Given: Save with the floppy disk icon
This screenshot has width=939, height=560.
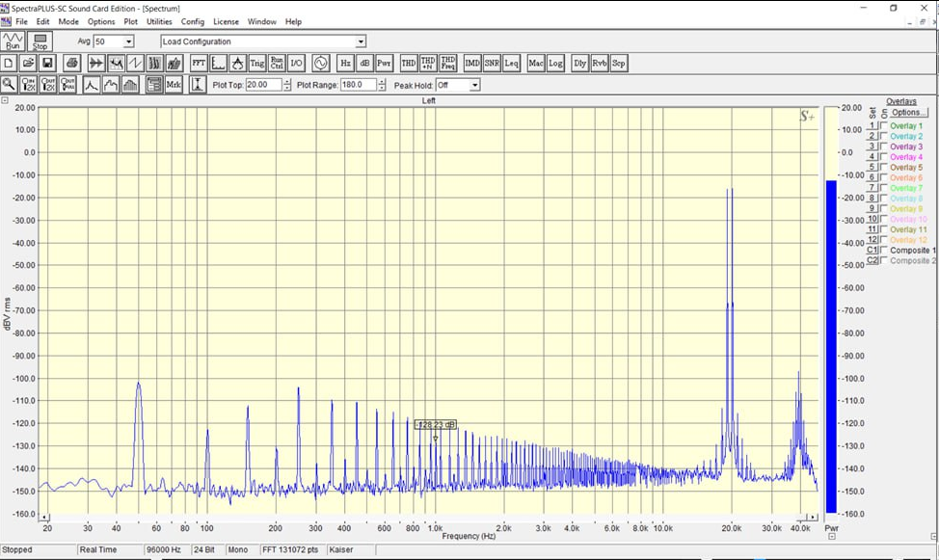Looking at the screenshot, I should coord(47,63).
